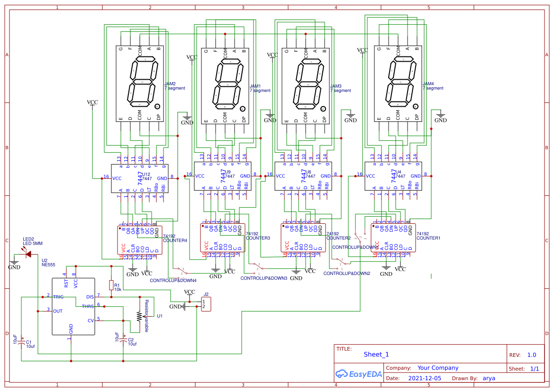Click the drawn-by name arya
The width and height of the screenshot is (554, 392).
(488, 378)
